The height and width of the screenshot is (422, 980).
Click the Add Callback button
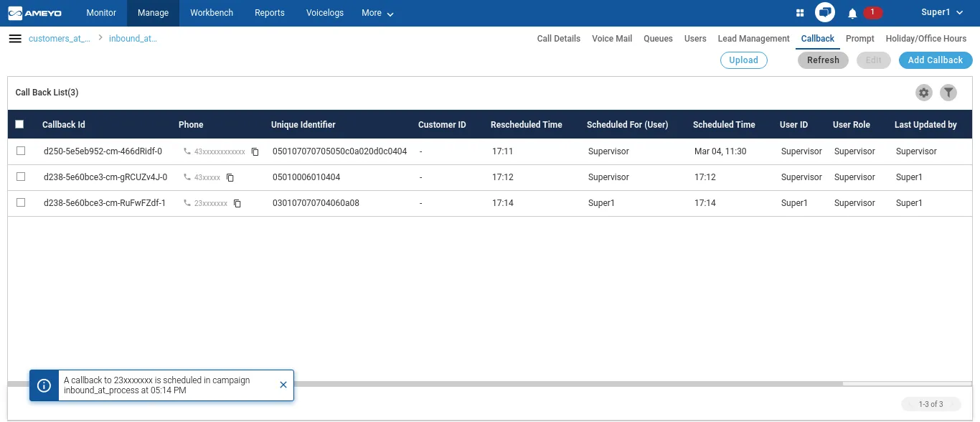[936, 60]
